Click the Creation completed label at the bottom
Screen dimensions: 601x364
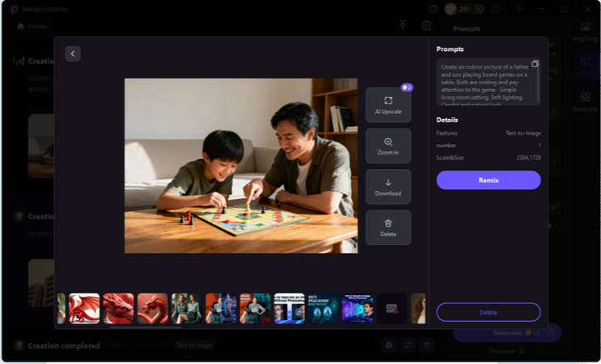coord(64,345)
